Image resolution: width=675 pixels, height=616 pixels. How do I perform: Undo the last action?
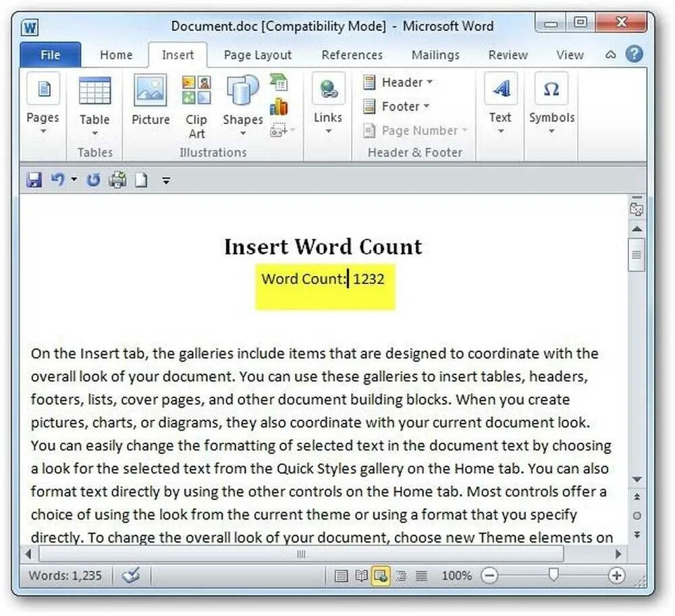57,179
